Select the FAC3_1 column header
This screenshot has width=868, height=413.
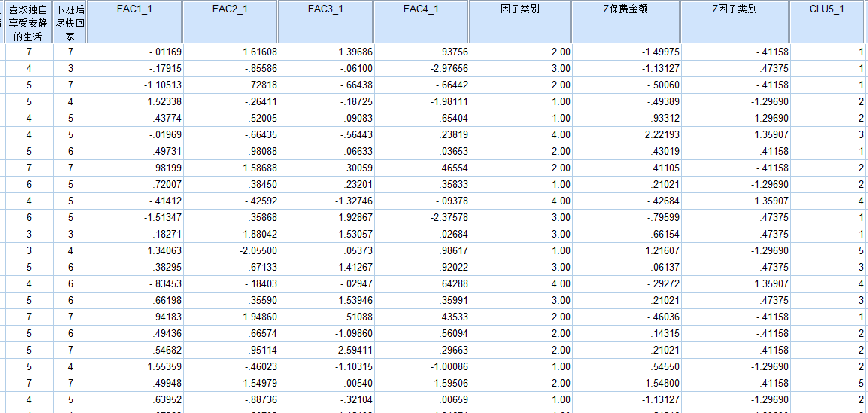326,22
